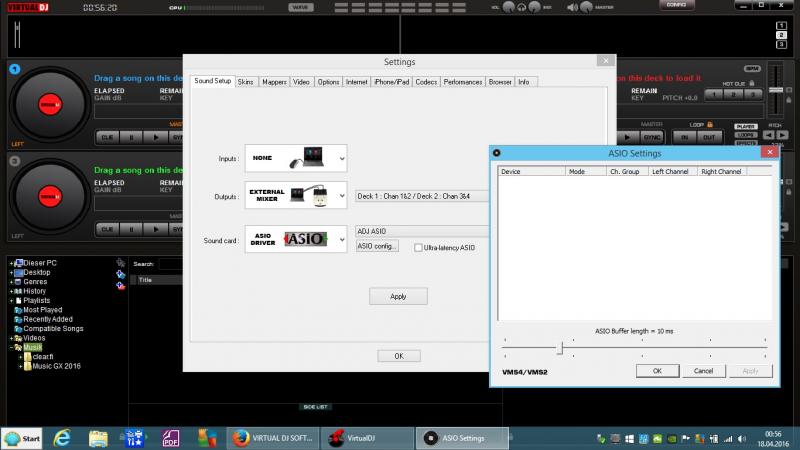Open the Inputs dropdown showing NONE
Image resolution: width=800 pixels, height=450 pixels.
[x=297, y=158]
